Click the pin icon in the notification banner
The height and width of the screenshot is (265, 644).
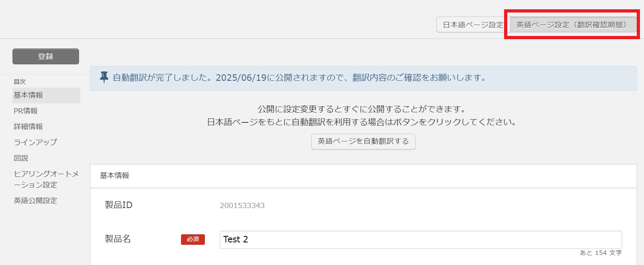coord(104,77)
